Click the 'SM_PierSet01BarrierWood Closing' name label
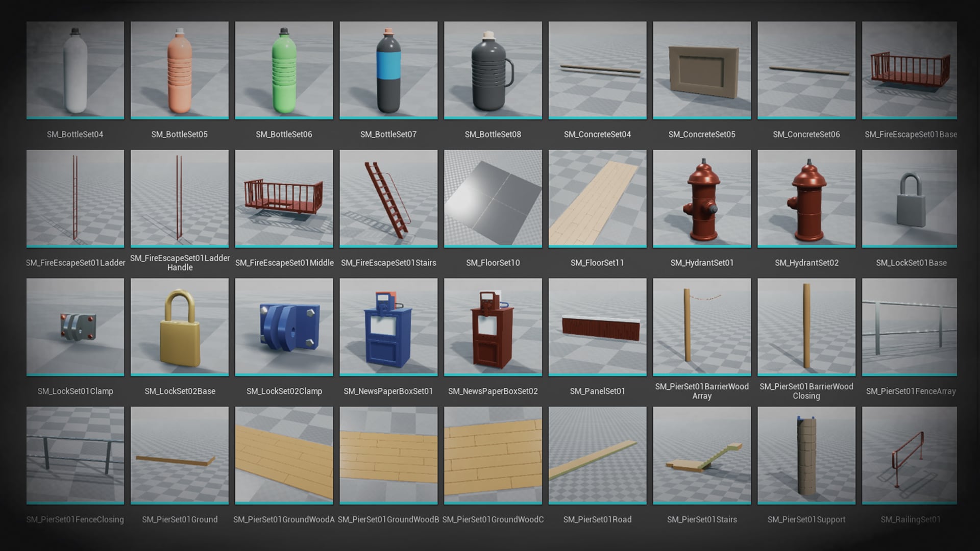Screen dimensions: 980x551 pyautogui.click(x=806, y=391)
